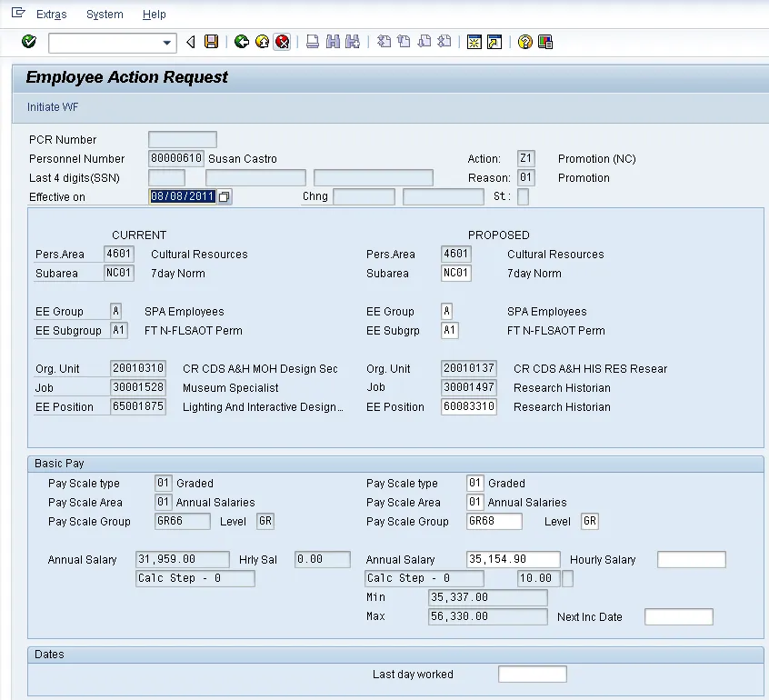This screenshot has width=769, height=700.
Task: Click the proposed Pay Scale Group field
Action: (x=494, y=522)
